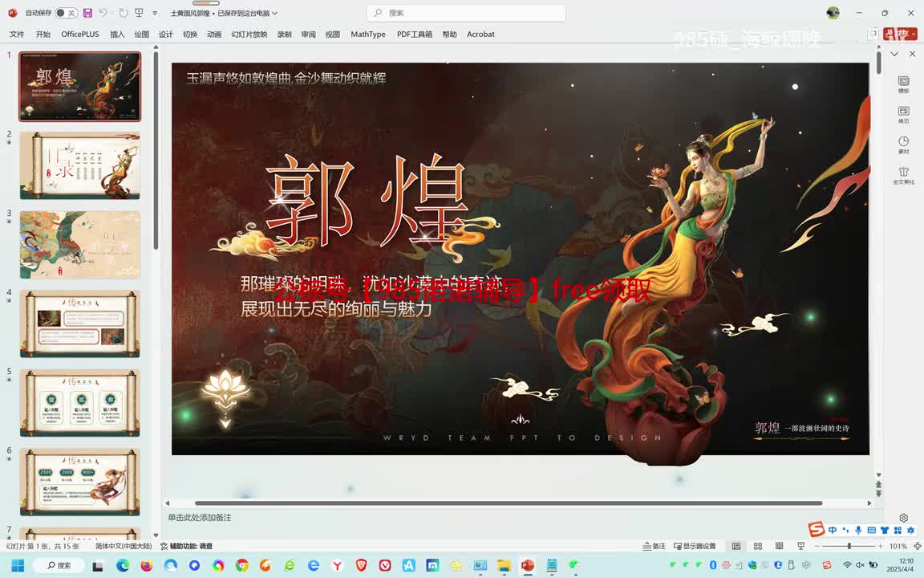Open side pane settings gear icon
924x578 pixels.
(903, 517)
